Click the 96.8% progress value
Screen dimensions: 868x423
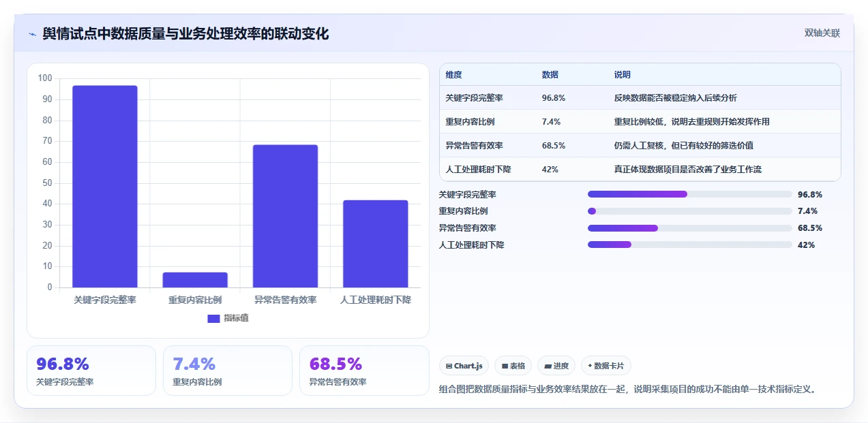click(x=810, y=195)
